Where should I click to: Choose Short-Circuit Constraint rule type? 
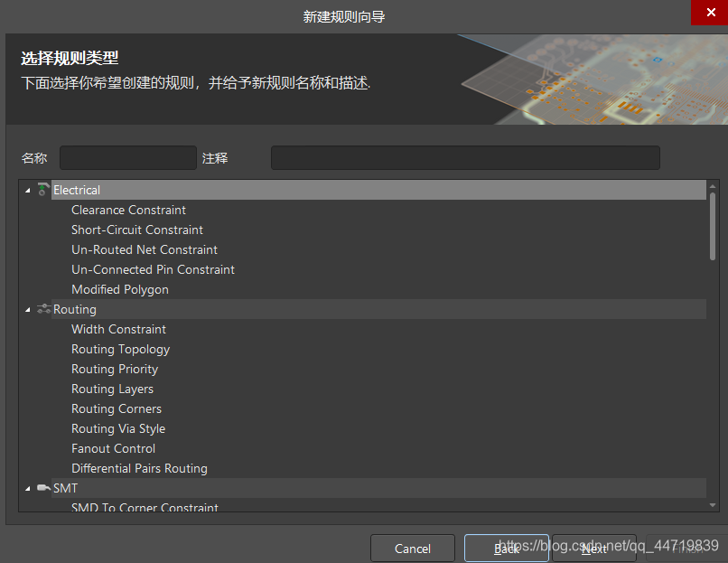pos(136,230)
